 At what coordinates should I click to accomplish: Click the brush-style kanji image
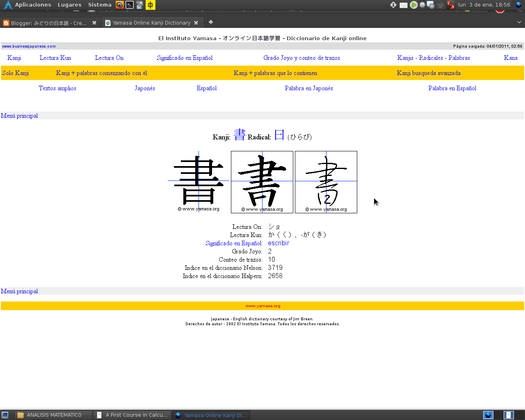[x=262, y=182]
